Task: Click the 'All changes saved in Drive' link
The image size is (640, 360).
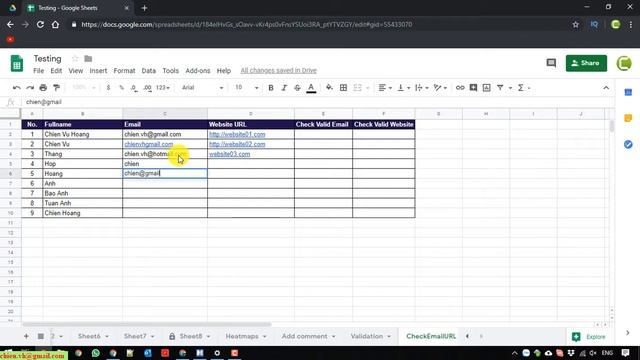Action: pyautogui.click(x=278, y=71)
